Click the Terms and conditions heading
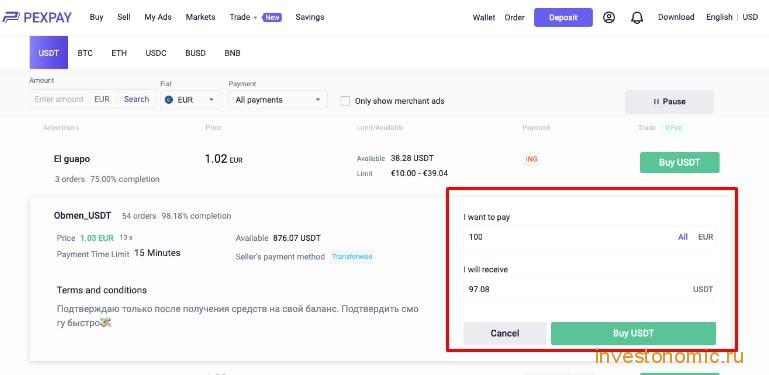 pos(102,290)
